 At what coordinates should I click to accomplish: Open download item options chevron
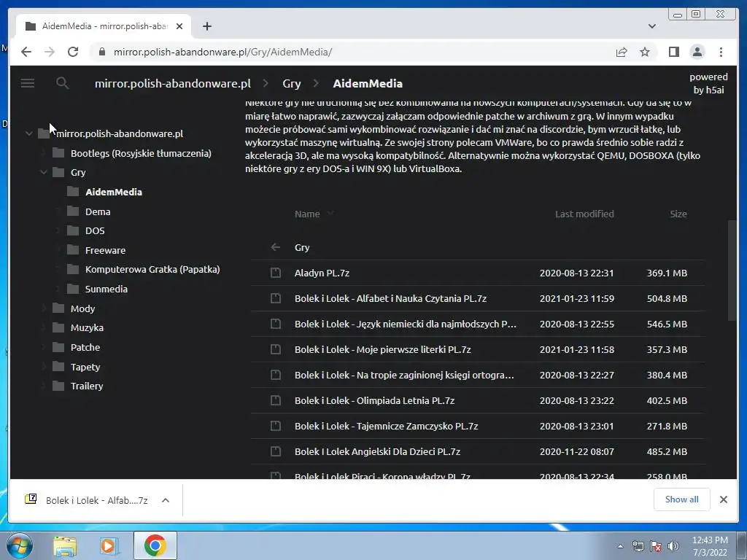pos(166,500)
